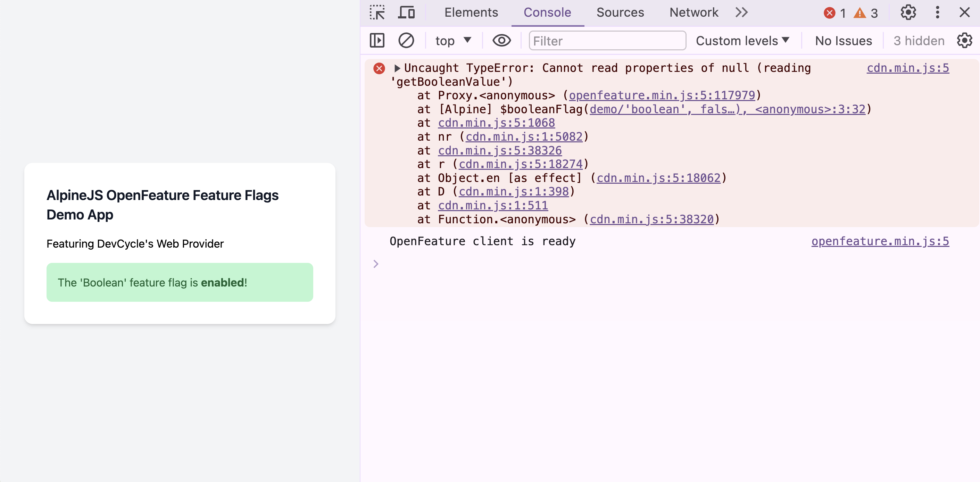Click the warning triangle count badge

865,13
